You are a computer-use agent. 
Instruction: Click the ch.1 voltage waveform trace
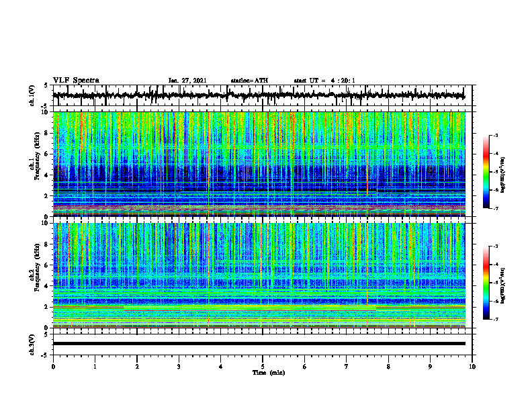coord(259,95)
